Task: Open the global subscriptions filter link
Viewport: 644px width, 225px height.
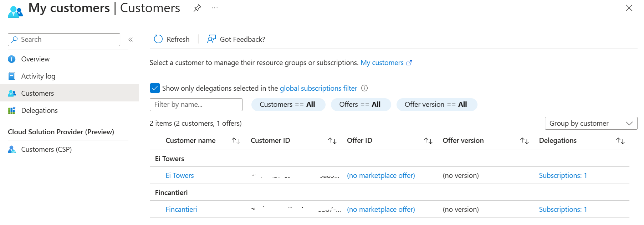Action: tap(318, 88)
